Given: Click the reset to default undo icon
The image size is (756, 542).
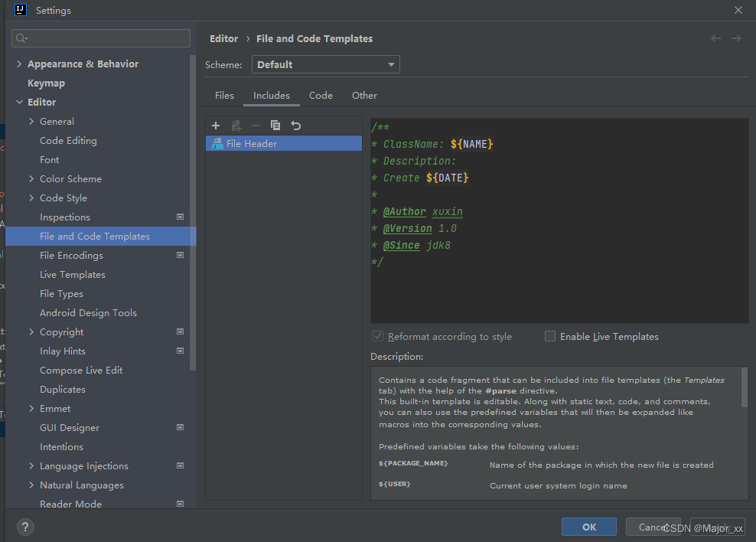Looking at the screenshot, I should (x=296, y=126).
